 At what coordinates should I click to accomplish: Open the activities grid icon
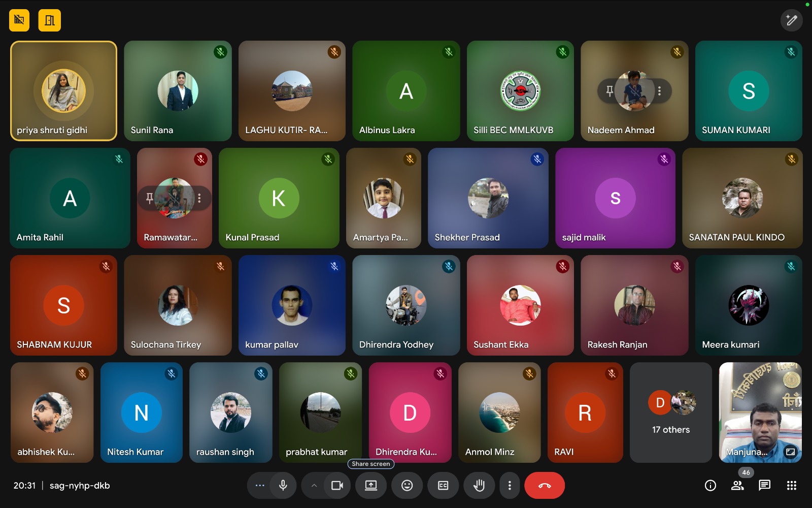(x=791, y=486)
